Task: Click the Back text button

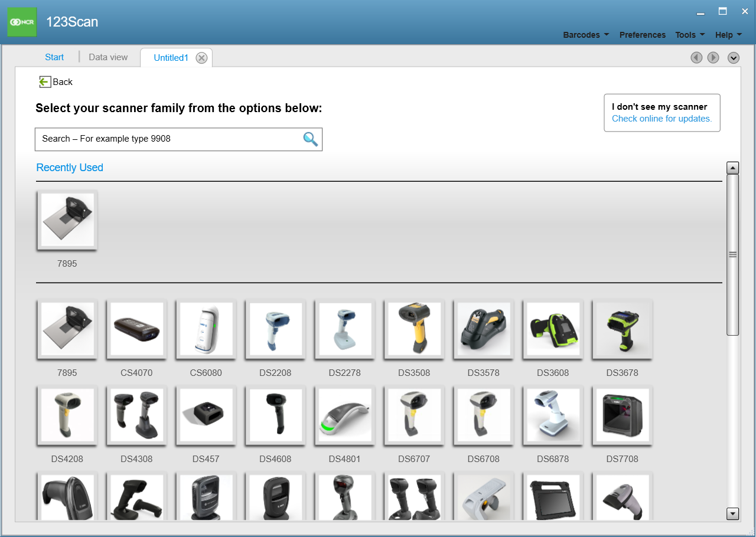Action: tap(63, 82)
